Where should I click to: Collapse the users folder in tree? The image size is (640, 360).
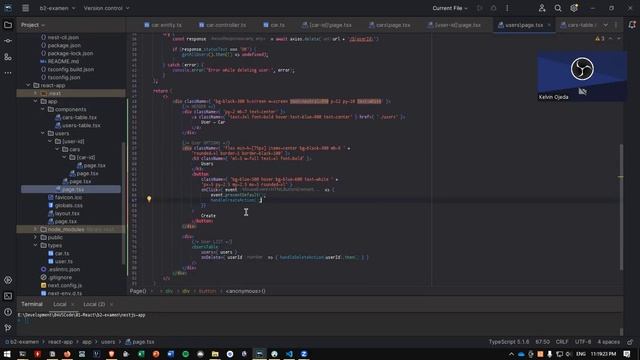[43, 133]
